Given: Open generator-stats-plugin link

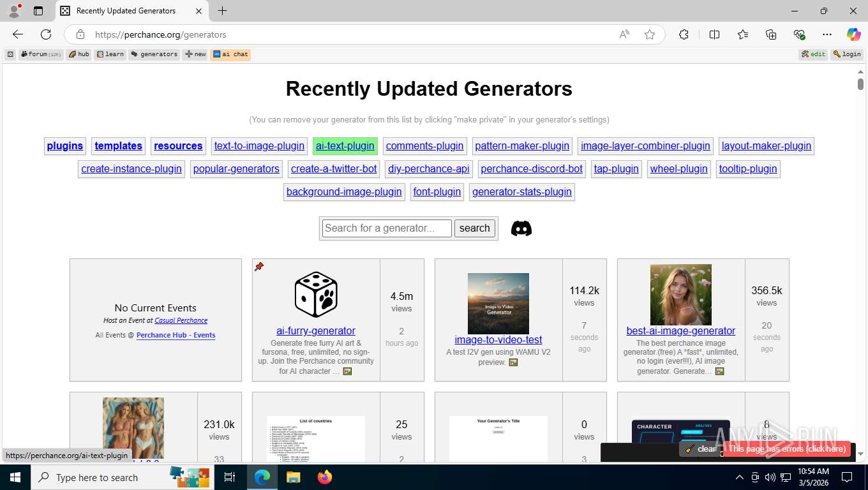Looking at the screenshot, I should [x=522, y=192].
